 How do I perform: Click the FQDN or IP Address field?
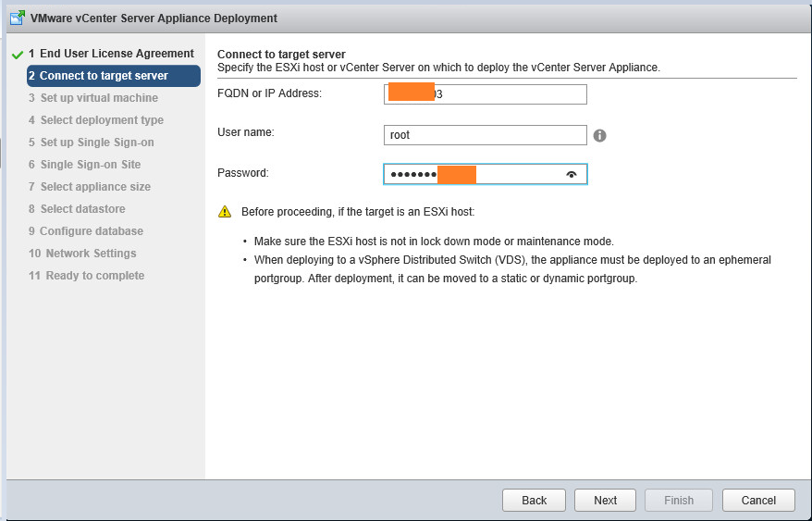(486, 94)
